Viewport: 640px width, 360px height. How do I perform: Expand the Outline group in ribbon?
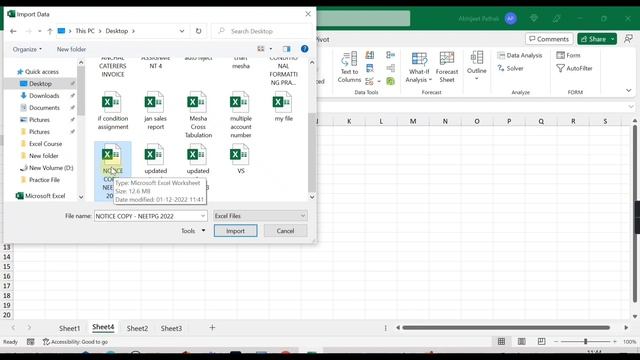point(476,65)
